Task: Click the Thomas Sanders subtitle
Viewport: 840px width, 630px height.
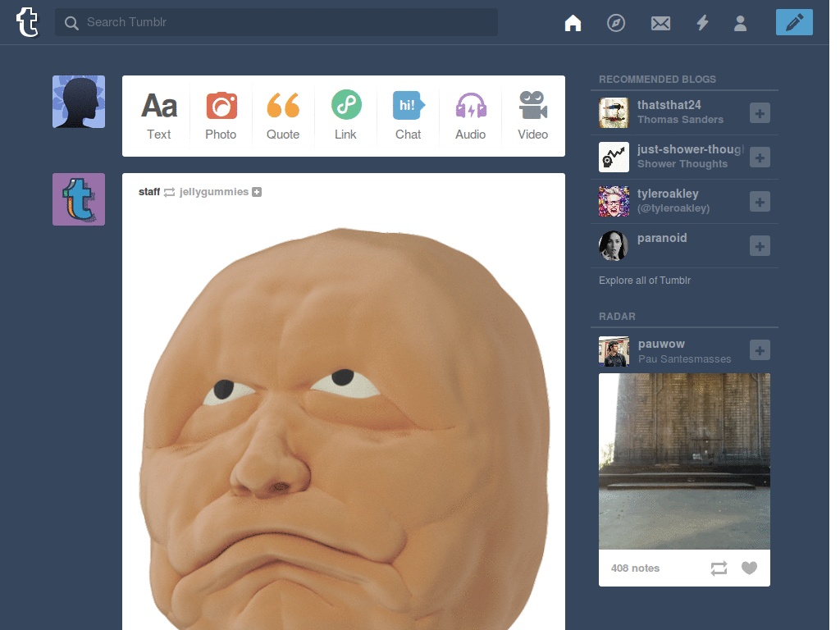Action: (680, 120)
